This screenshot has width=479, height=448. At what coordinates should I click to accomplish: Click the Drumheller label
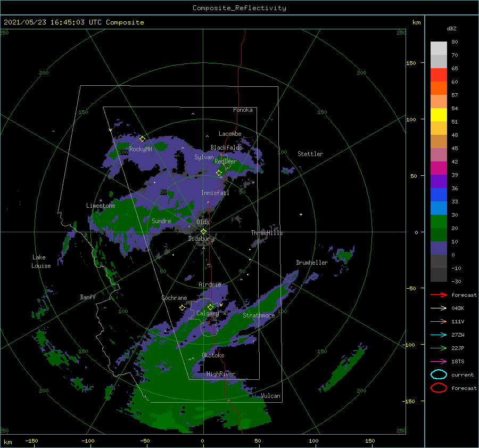312,263
